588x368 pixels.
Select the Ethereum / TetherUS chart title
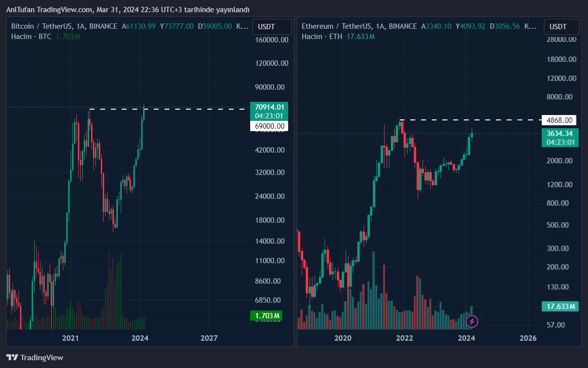tap(359, 26)
